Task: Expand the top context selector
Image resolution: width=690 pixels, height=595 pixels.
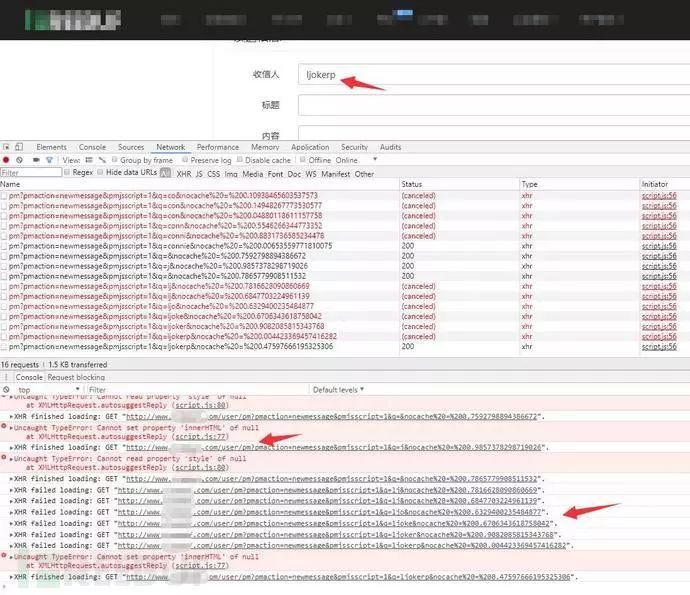Action: [45, 389]
